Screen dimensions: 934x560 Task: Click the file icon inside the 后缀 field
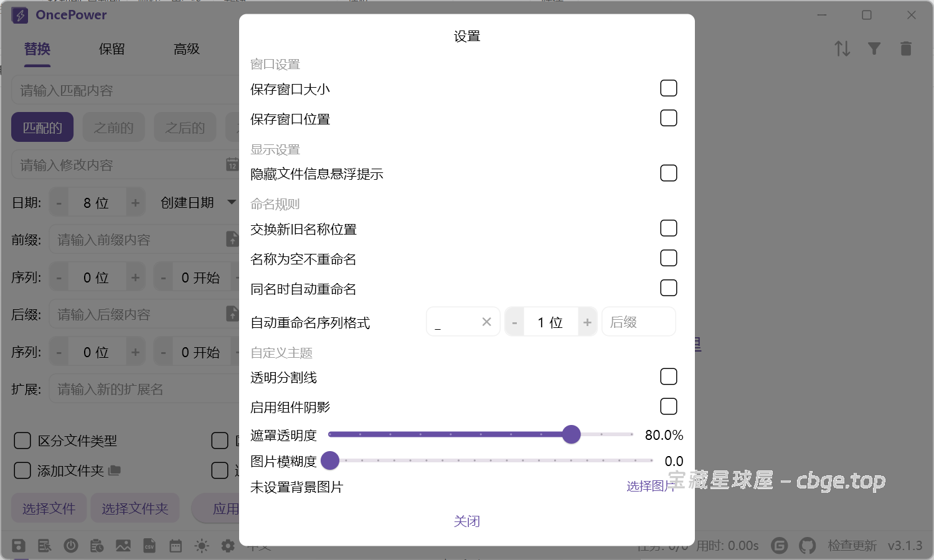point(232,314)
